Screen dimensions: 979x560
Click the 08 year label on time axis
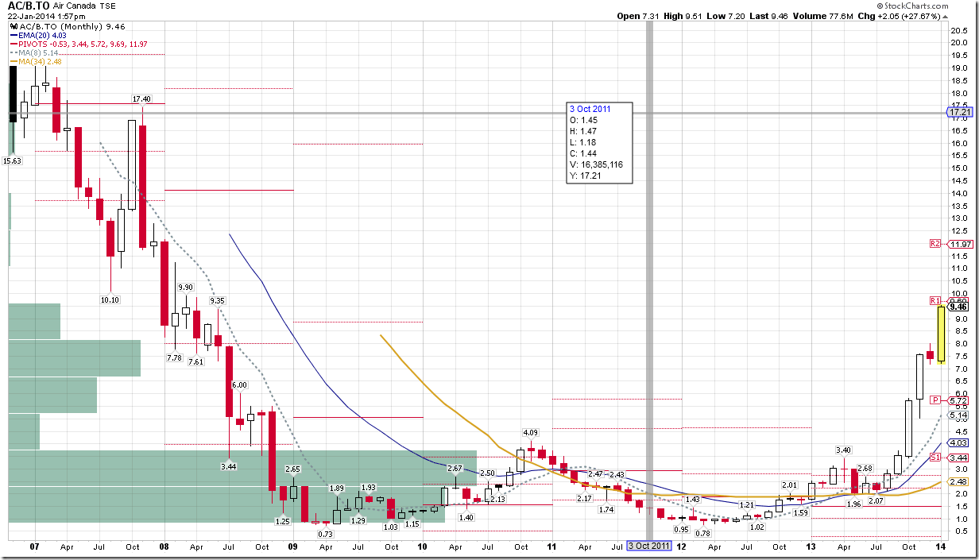(x=164, y=546)
